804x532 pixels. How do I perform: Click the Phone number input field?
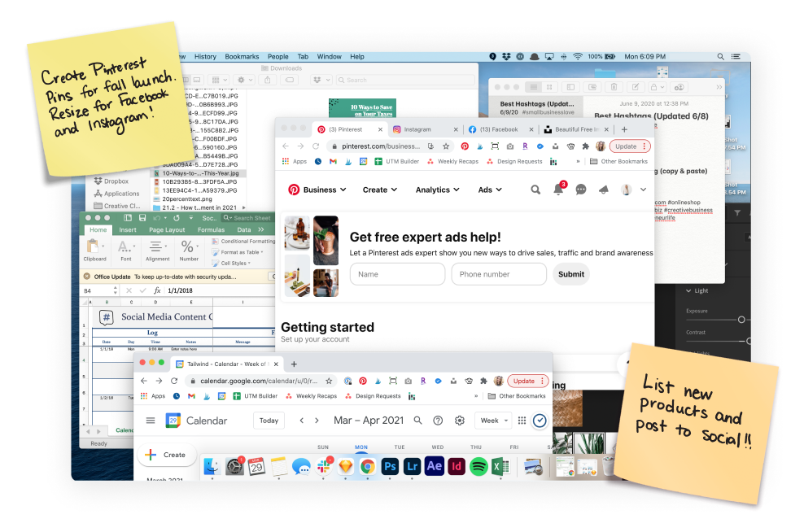(499, 274)
